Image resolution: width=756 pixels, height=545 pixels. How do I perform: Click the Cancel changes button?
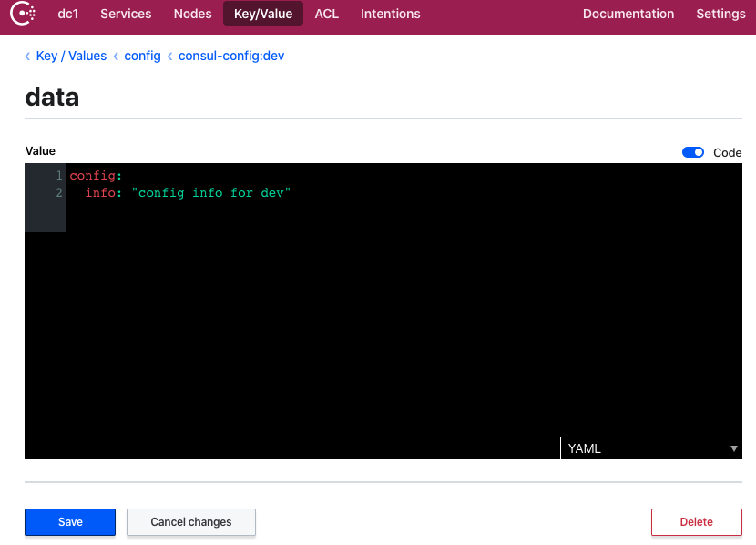pos(190,522)
